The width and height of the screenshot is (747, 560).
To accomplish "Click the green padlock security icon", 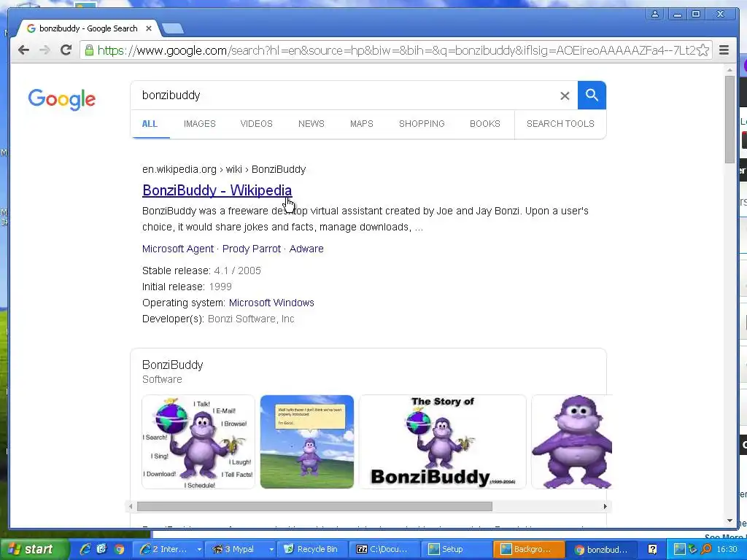I will click(88, 50).
